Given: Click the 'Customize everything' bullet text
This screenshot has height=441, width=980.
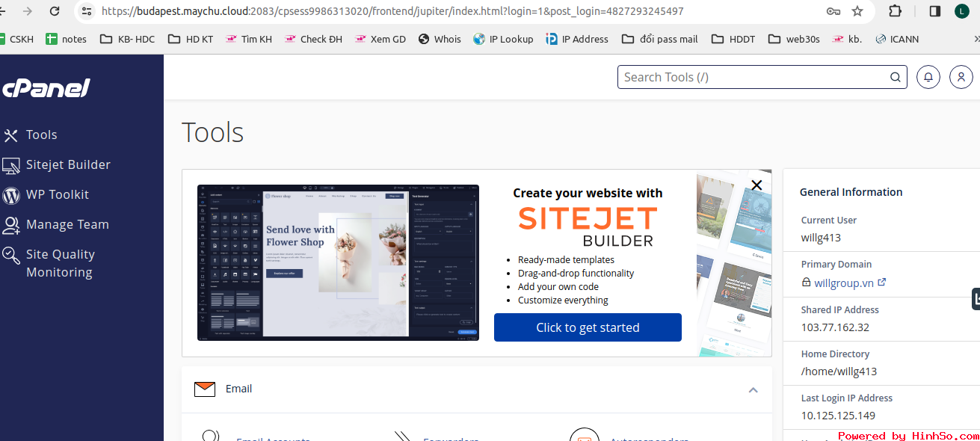Looking at the screenshot, I should (563, 300).
